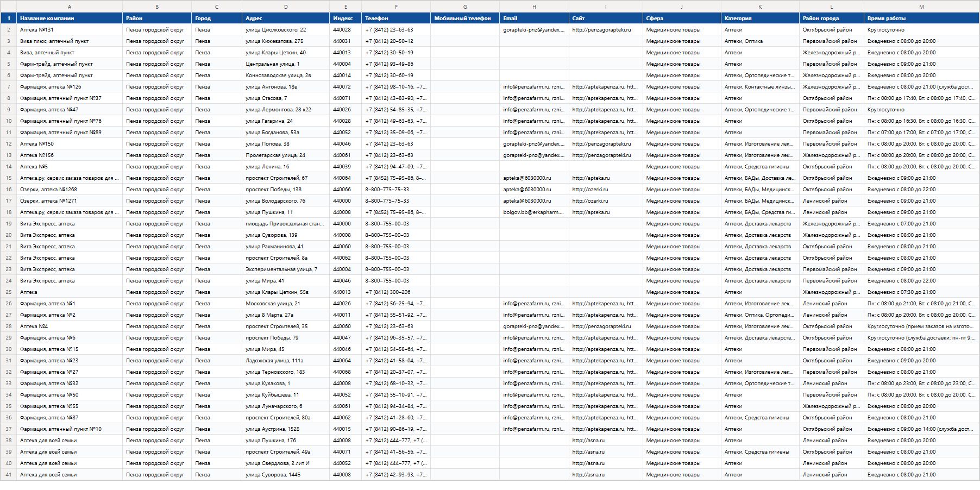Click the 'Сфера' header cell
The image size is (980, 490).
(x=682, y=18)
